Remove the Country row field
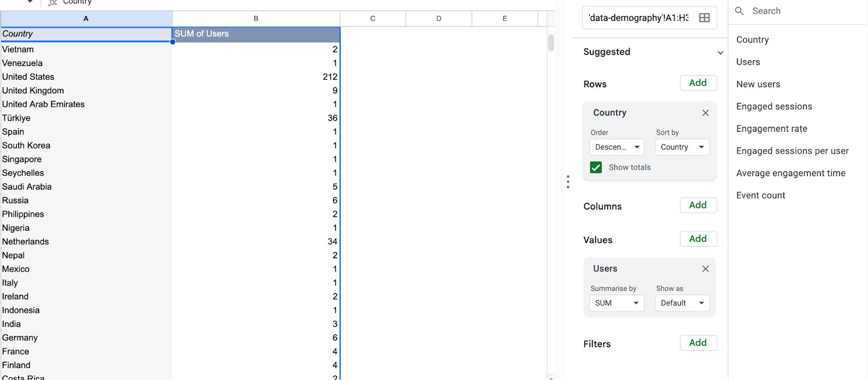This screenshot has width=868, height=380. [x=705, y=113]
